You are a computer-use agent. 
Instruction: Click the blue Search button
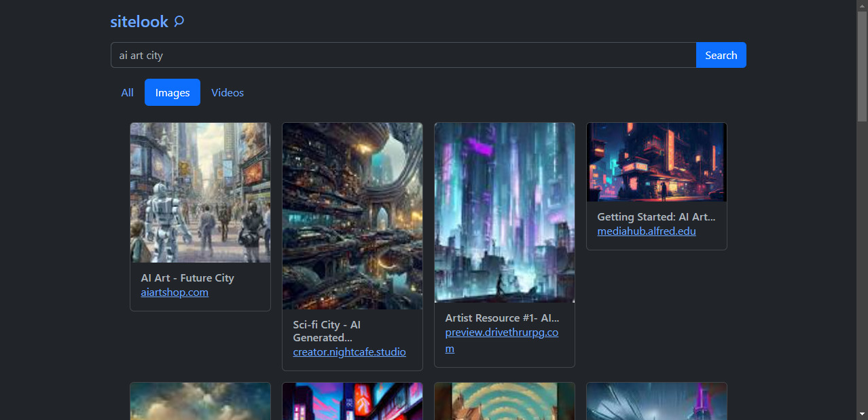(721, 55)
